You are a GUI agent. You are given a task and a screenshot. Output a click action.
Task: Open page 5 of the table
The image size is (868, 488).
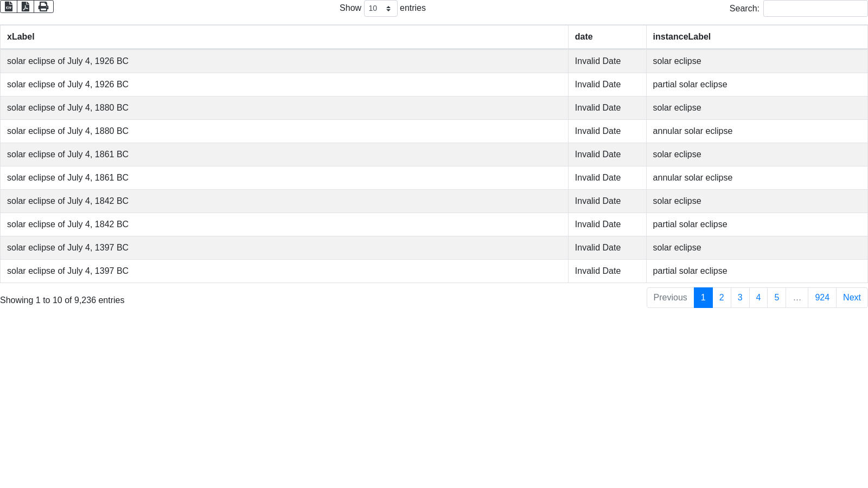(777, 298)
